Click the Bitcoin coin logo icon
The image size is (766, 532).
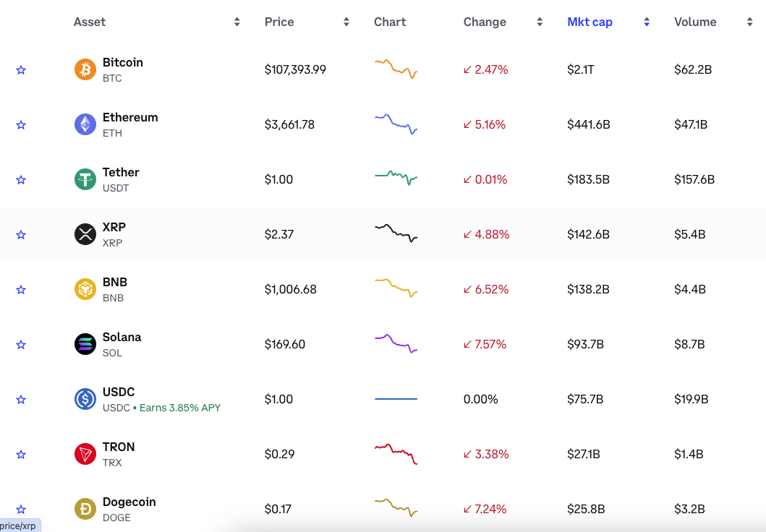[85, 69]
